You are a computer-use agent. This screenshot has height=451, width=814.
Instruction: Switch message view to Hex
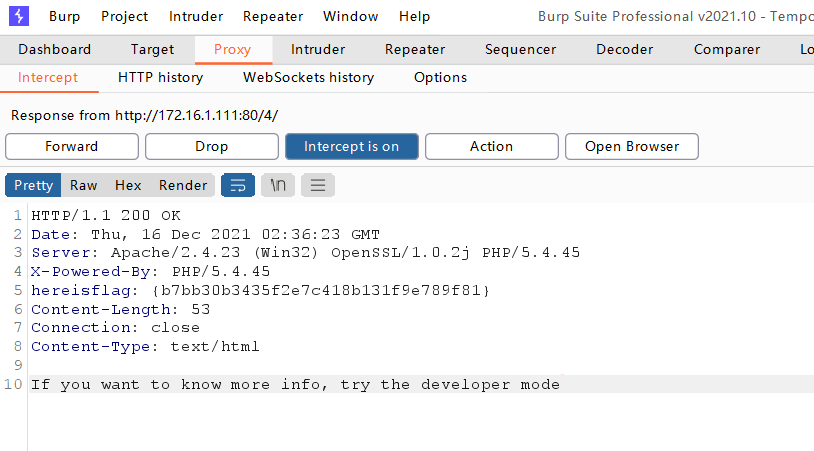coord(128,185)
